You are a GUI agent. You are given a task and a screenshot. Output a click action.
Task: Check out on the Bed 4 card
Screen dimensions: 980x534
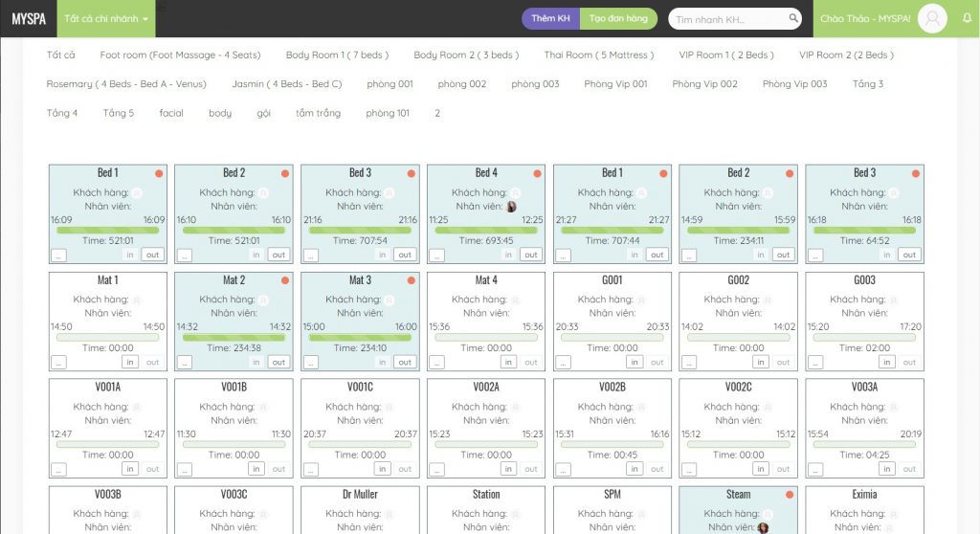(530, 256)
